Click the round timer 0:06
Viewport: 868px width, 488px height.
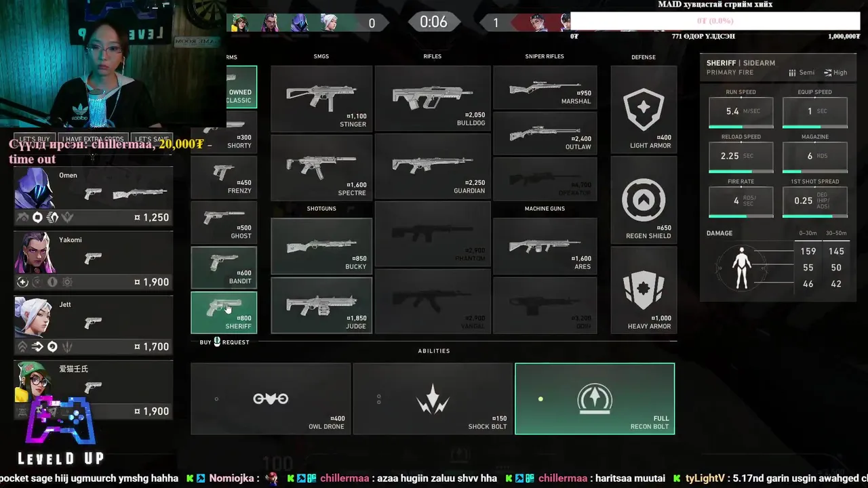pyautogui.click(x=433, y=22)
